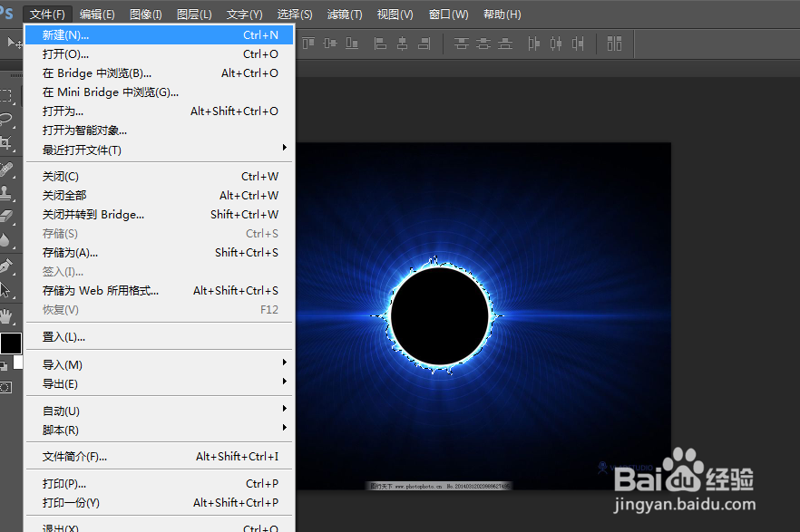Open the 编辑(E) menu

(97, 15)
